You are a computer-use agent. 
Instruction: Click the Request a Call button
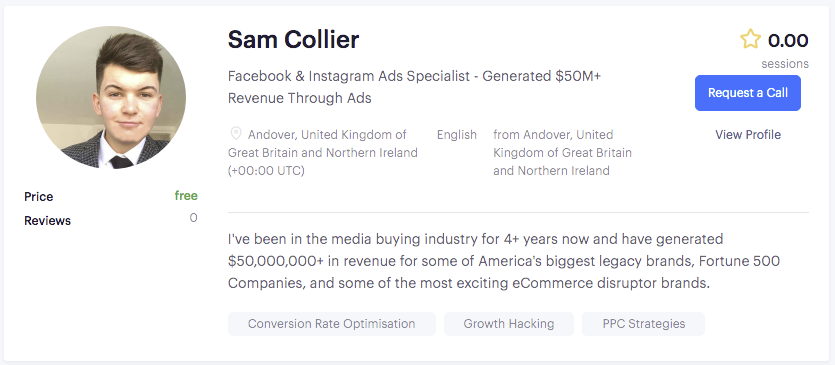click(748, 93)
